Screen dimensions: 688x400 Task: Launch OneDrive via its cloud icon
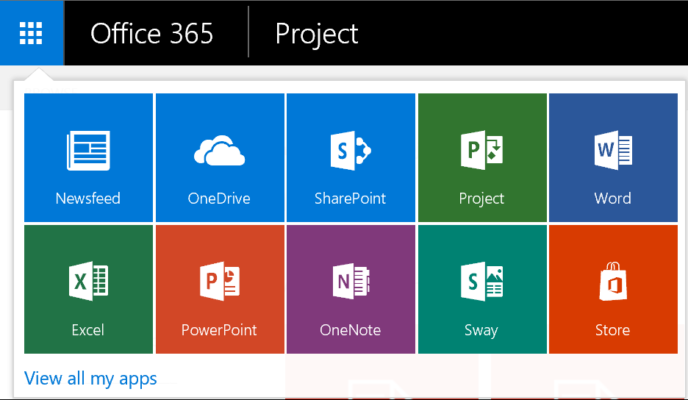[x=219, y=151]
